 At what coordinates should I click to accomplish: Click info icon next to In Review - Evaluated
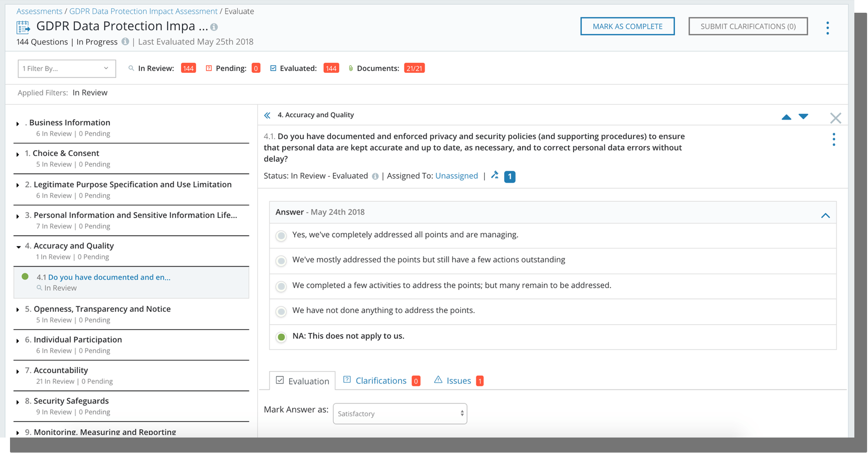[x=375, y=176]
